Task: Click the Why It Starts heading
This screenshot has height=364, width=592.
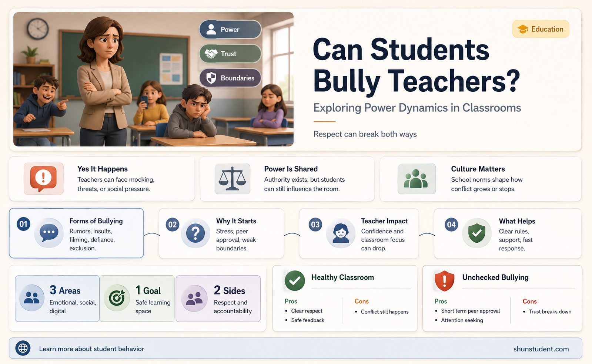Action: 236,221
